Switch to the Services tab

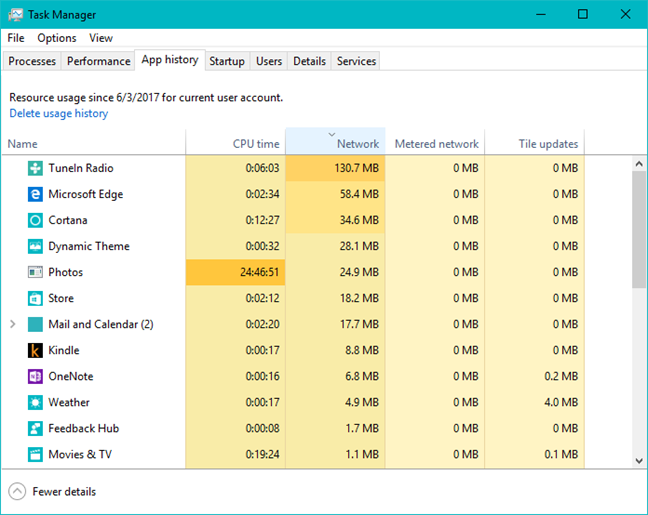[x=356, y=61]
